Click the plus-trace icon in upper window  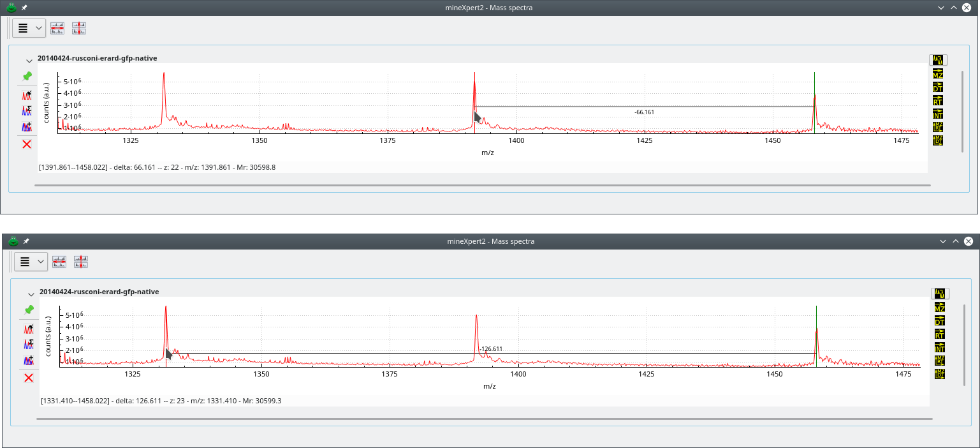click(x=27, y=127)
